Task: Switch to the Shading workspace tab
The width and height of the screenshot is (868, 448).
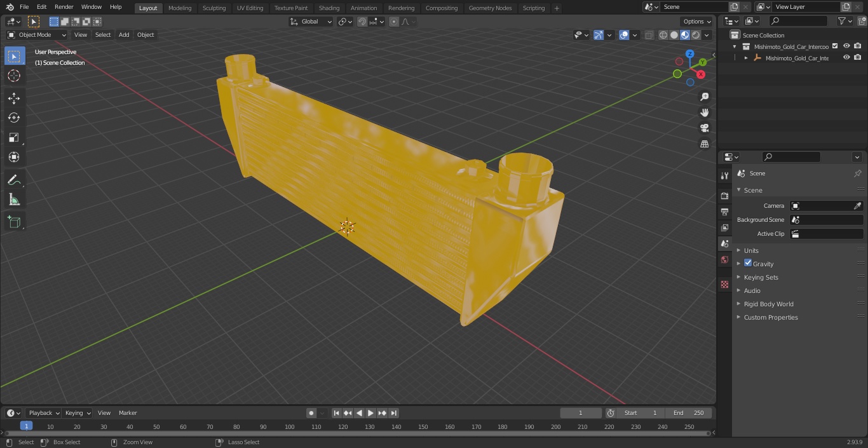Action: 329,8
